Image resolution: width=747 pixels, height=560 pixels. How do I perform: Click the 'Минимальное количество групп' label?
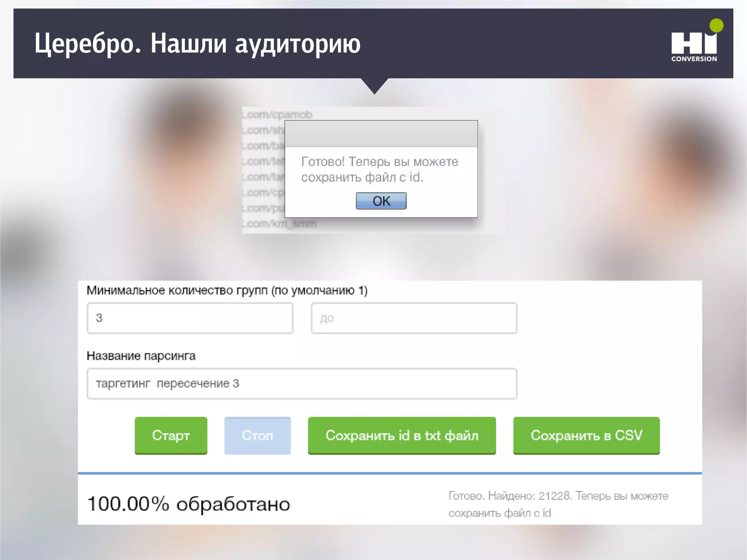click(x=227, y=290)
